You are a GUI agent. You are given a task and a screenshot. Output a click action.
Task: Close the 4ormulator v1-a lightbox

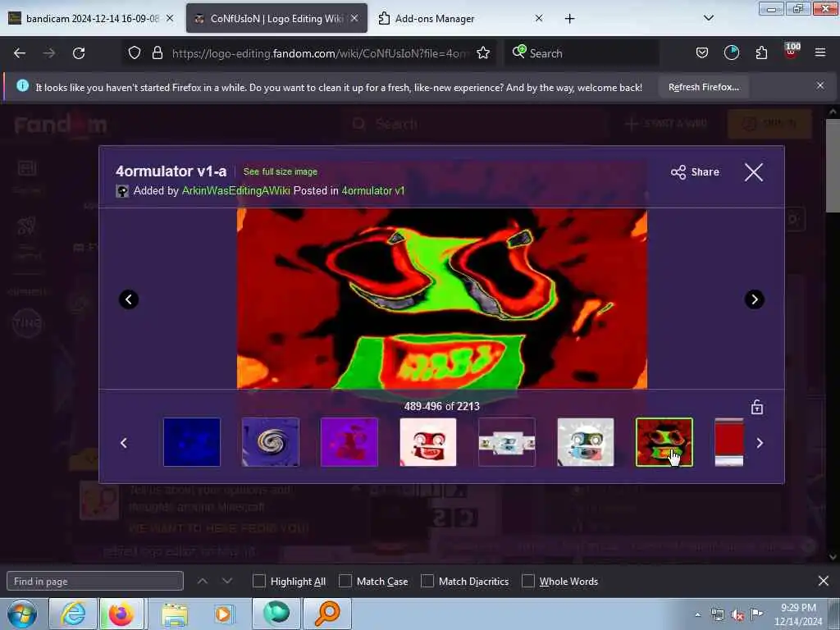click(754, 172)
